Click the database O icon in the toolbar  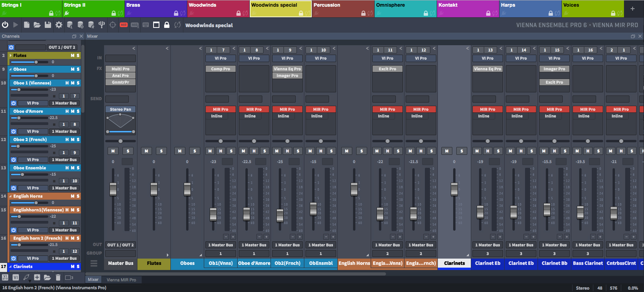80,25
